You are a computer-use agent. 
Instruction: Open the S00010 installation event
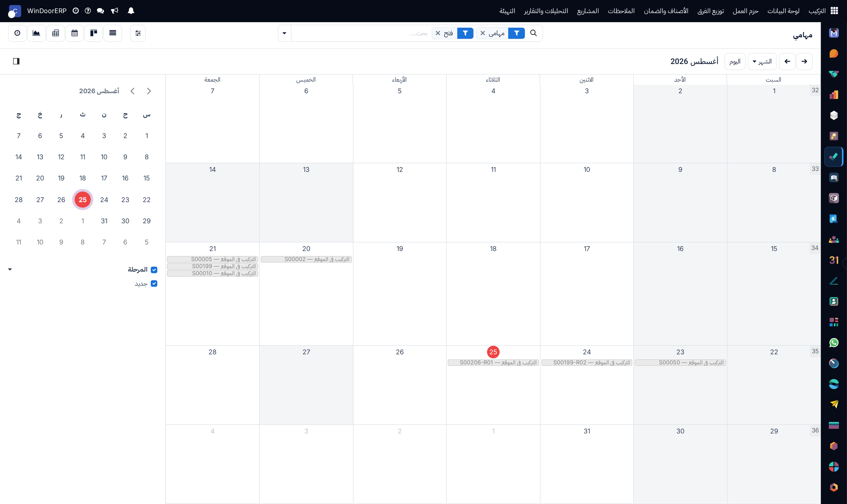(212, 273)
